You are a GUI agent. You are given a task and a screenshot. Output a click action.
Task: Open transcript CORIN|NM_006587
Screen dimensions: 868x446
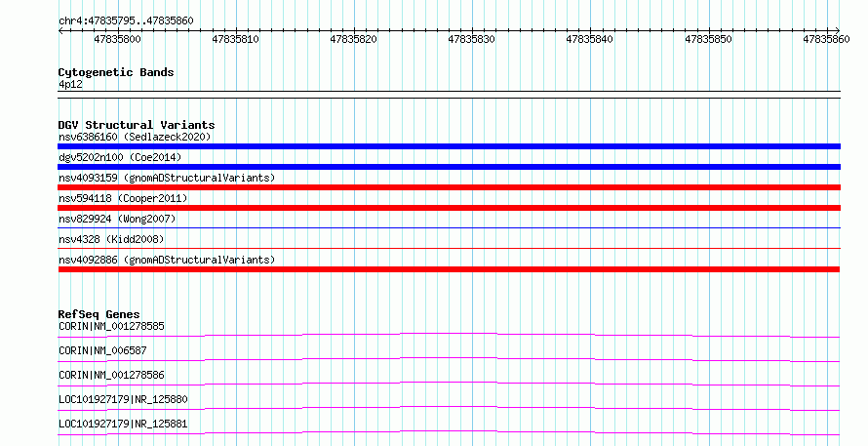(x=102, y=350)
